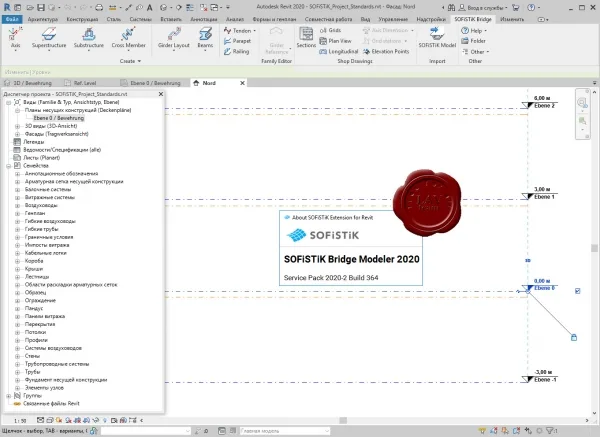Viewport: 600px width, 437px height.
Task: Click the worksets icon in status bar
Action: (x=94, y=430)
